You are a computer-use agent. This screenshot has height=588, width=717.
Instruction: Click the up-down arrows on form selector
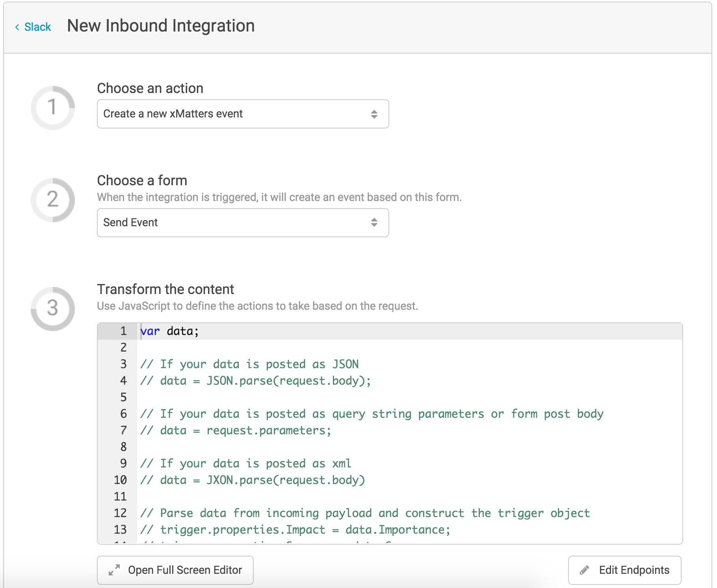click(x=374, y=223)
